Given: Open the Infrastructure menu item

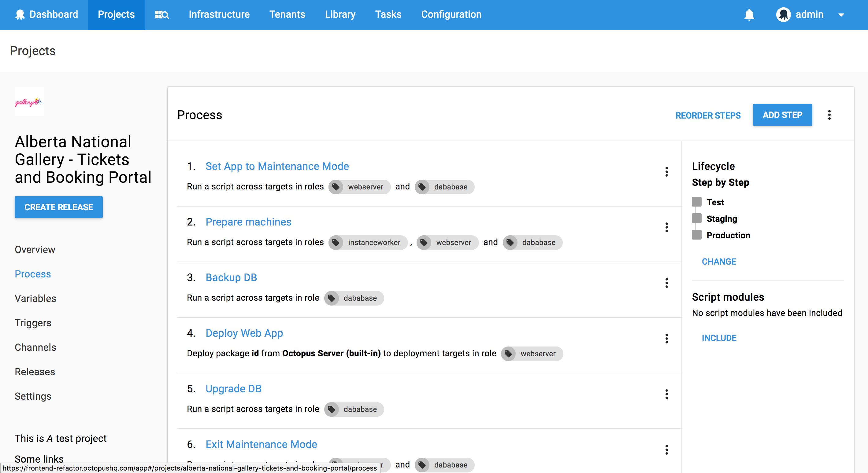Looking at the screenshot, I should (219, 14).
